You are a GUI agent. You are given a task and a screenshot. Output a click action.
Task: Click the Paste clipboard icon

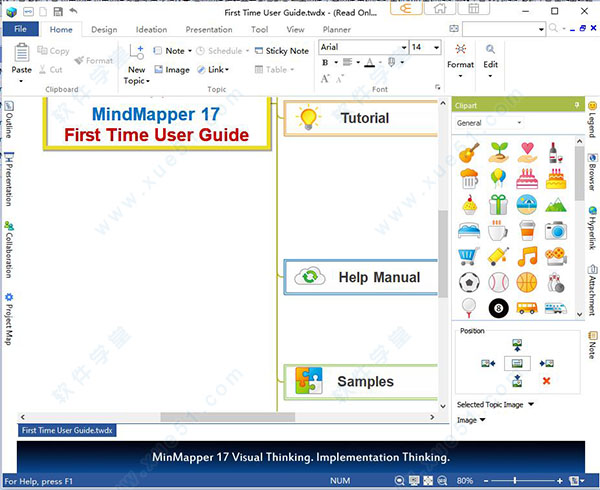click(x=22, y=52)
